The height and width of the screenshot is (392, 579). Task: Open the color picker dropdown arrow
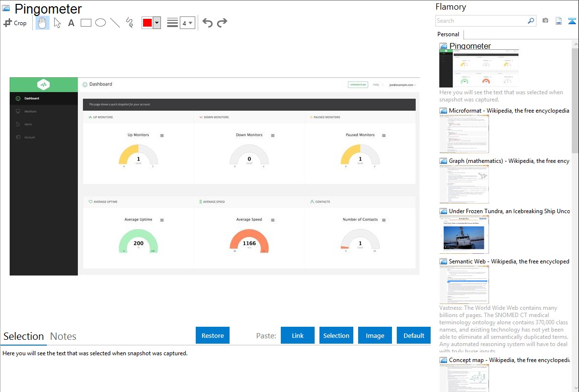157,23
